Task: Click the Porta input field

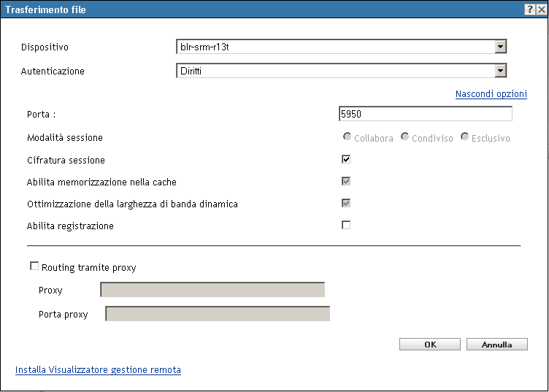Action: coord(425,114)
